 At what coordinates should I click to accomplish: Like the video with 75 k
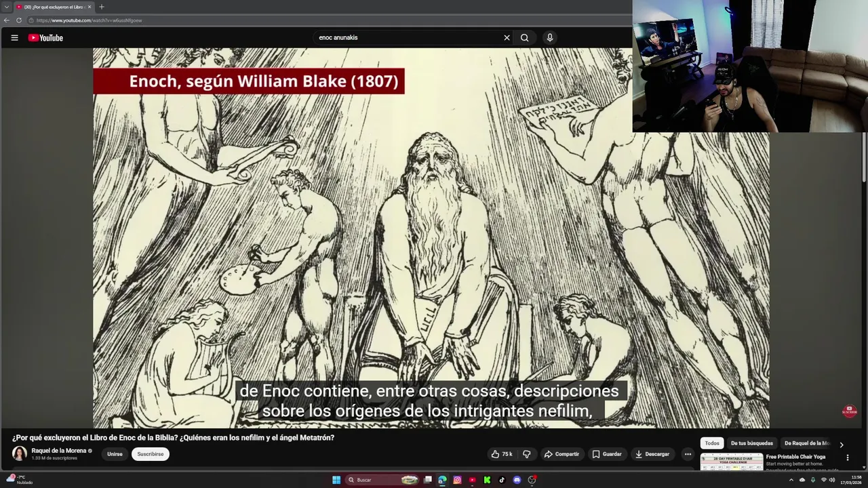pyautogui.click(x=502, y=454)
